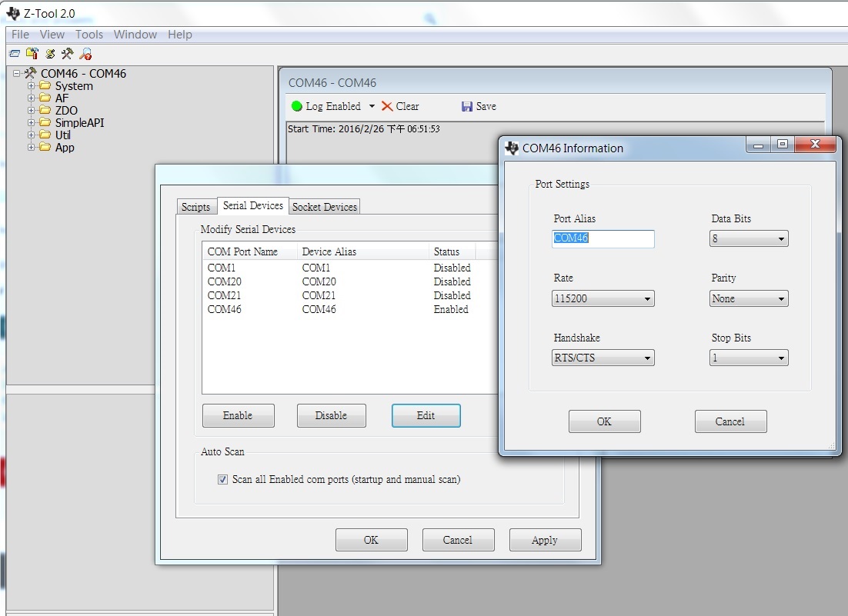Click the Util folder icon in the tree

(45, 135)
